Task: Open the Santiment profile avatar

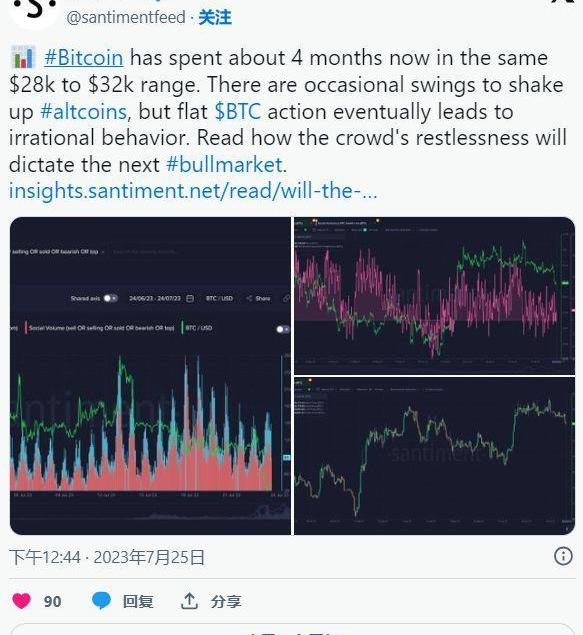Action: (34, 10)
